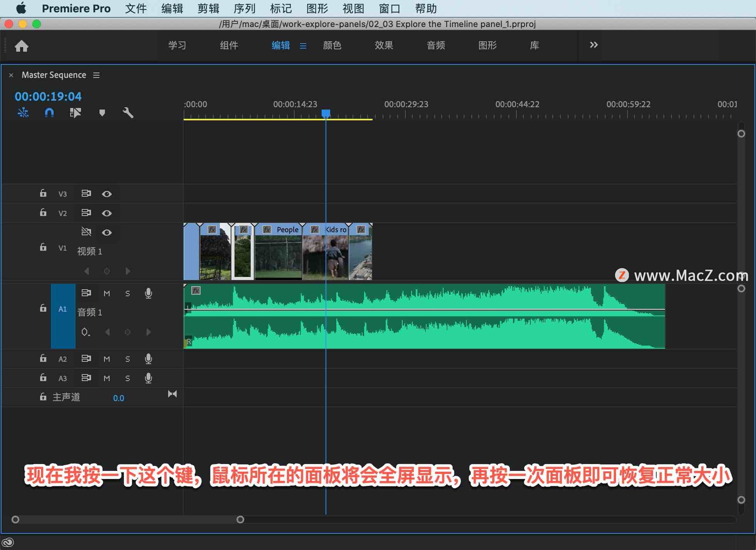Open A1 show keyframes dropdown

point(85,332)
